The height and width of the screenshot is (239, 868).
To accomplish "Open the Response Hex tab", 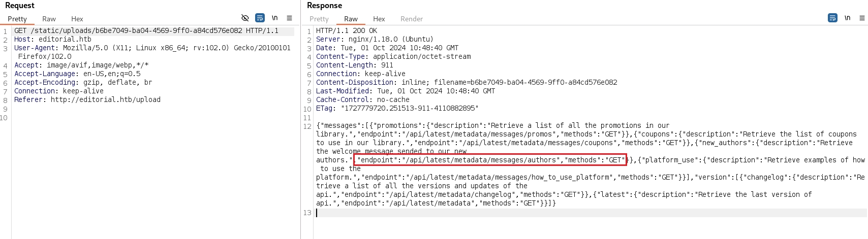I will pyautogui.click(x=379, y=19).
